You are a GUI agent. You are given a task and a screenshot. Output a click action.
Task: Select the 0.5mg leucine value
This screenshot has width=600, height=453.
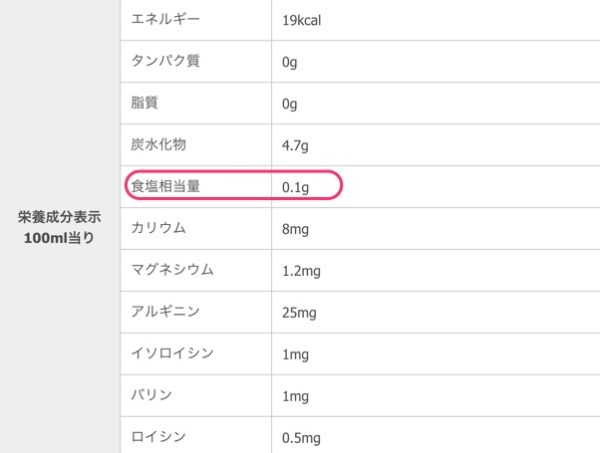[301, 438]
